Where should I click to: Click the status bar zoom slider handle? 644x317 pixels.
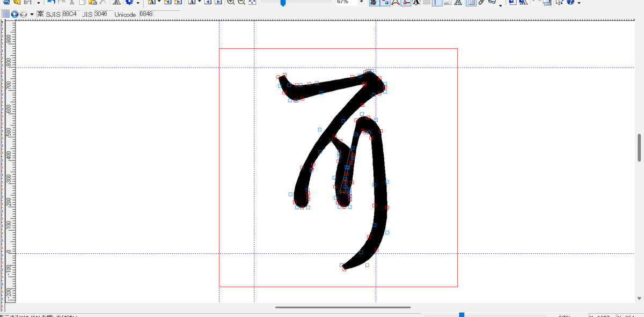point(462,315)
